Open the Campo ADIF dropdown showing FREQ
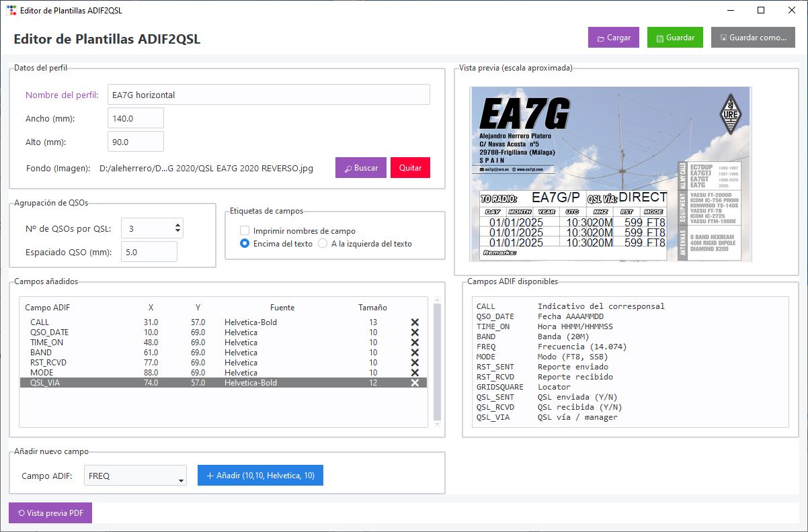 click(x=136, y=476)
